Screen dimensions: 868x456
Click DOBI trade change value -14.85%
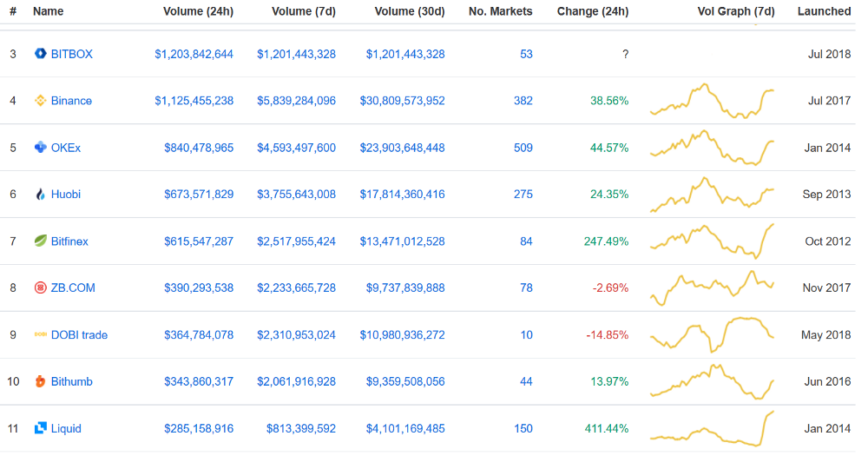tap(608, 335)
